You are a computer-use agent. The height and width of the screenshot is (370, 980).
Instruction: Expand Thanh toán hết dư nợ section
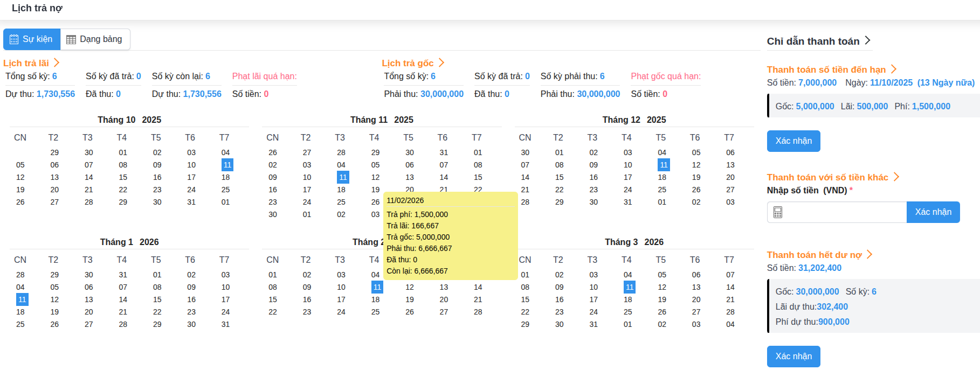(869, 254)
